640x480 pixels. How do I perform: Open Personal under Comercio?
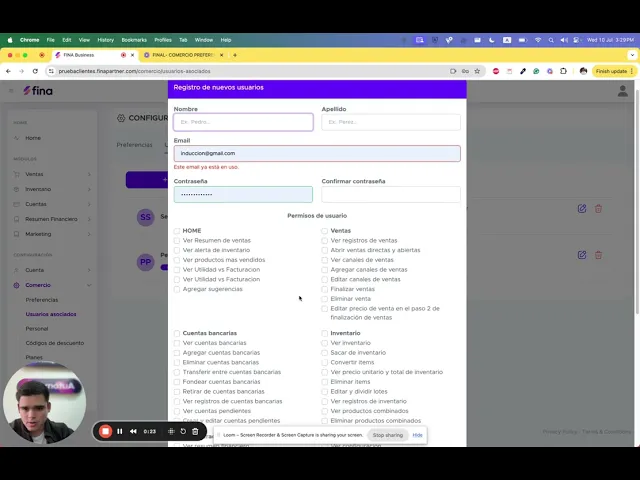pos(37,329)
